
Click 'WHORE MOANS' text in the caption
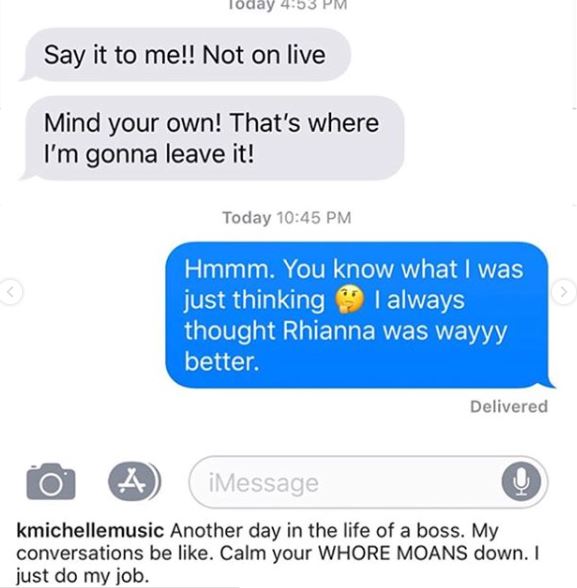[x=393, y=553]
